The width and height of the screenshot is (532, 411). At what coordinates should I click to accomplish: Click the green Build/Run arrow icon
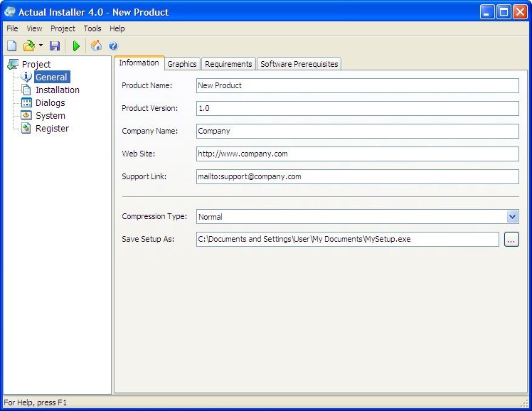pyautogui.click(x=76, y=46)
